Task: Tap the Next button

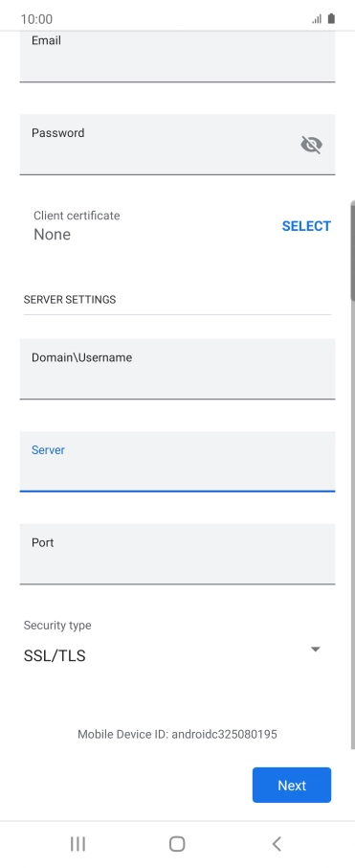Action: click(x=292, y=785)
